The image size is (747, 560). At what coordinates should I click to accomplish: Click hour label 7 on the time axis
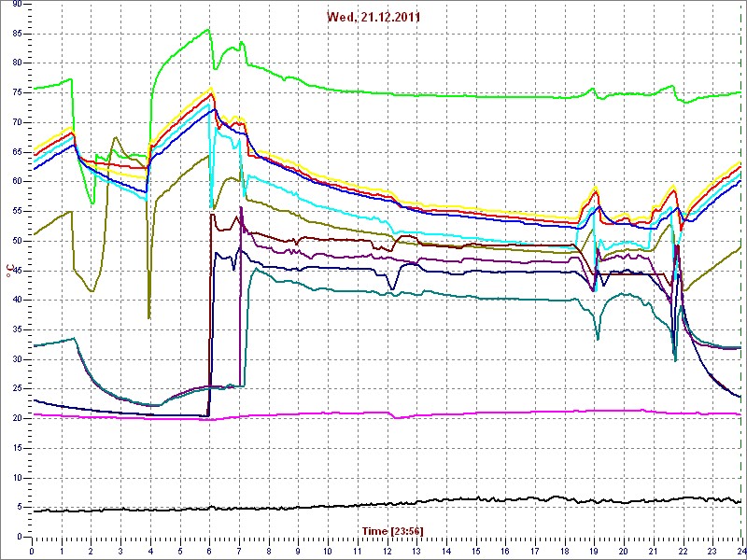tap(239, 550)
